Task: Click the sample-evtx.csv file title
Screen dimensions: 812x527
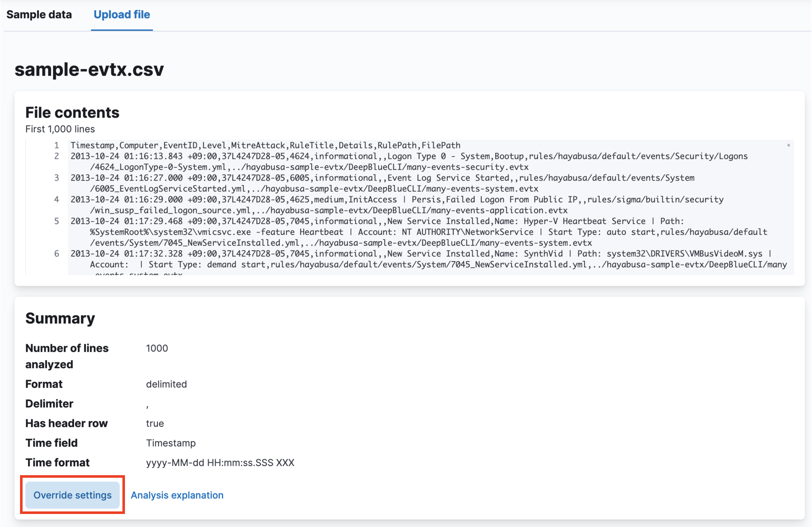Action: coord(89,69)
